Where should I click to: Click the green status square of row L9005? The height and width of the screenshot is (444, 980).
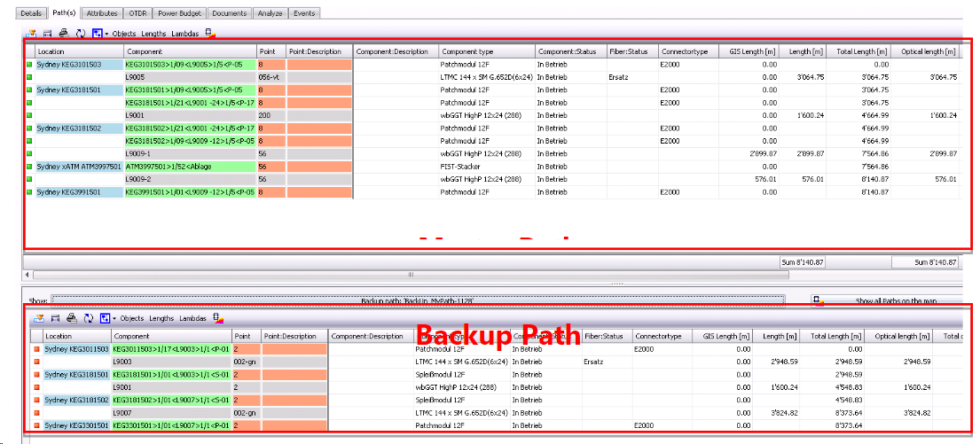click(29, 77)
